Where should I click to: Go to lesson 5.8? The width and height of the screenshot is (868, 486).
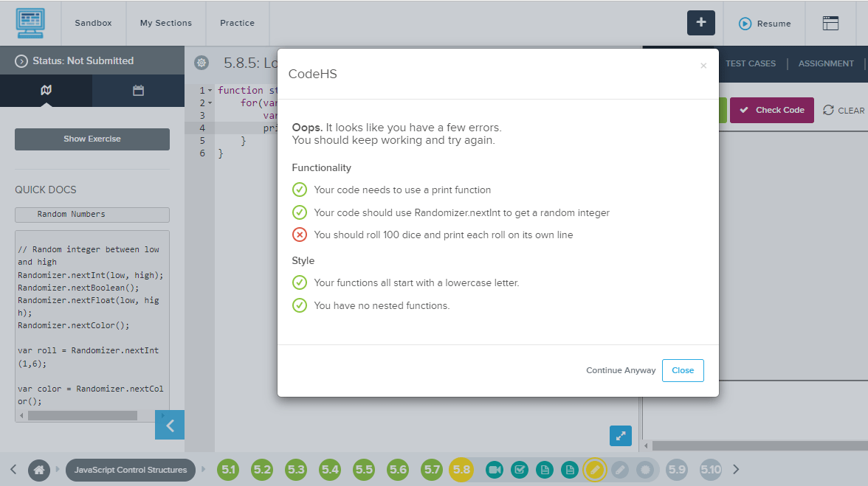[461, 470]
